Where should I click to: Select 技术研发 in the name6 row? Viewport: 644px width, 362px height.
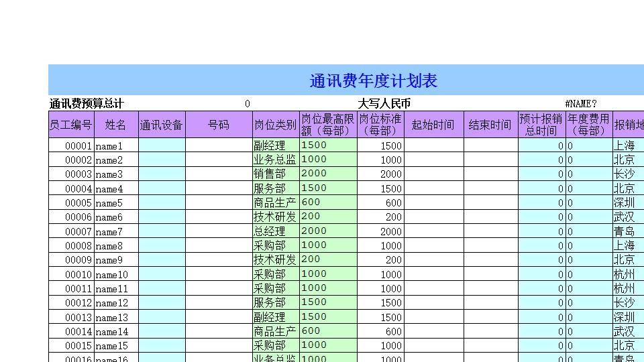pyautogui.click(x=276, y=217)
